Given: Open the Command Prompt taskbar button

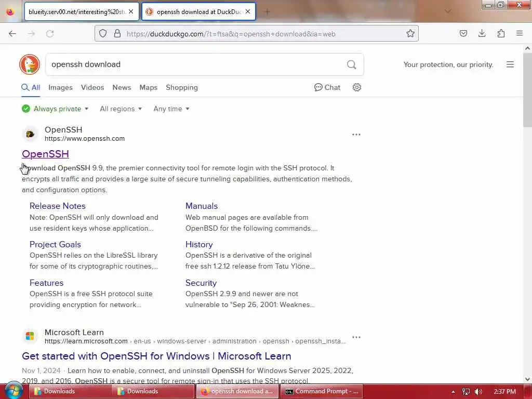Looking at the screenshot, I should [321, 391].
